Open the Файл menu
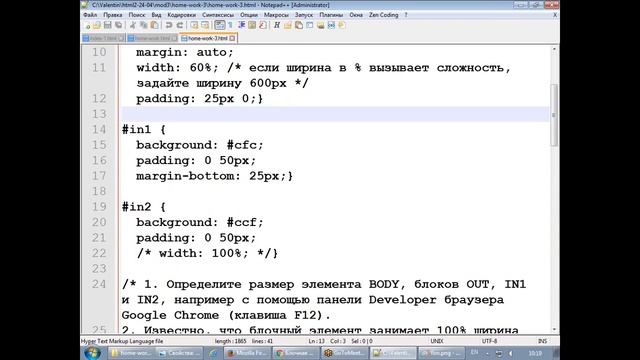The width and height of the screenshot is (640, 360). coord(90,15)
